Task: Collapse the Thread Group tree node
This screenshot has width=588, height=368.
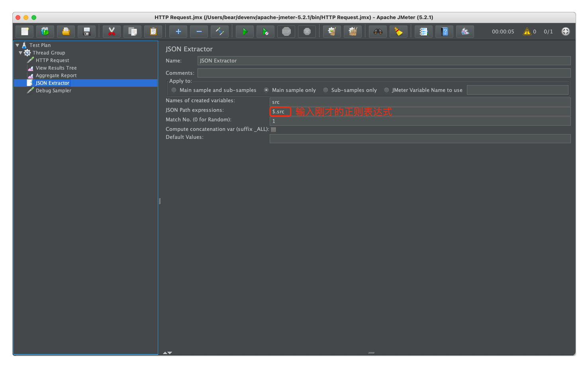Action: [20, 53]
